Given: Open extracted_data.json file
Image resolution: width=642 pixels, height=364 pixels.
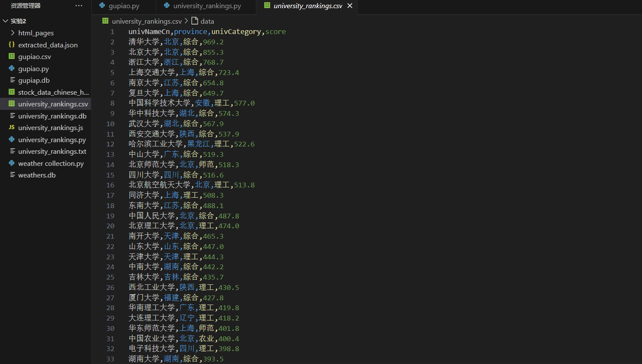Looking at the screenshot, I should coord(48,45).
